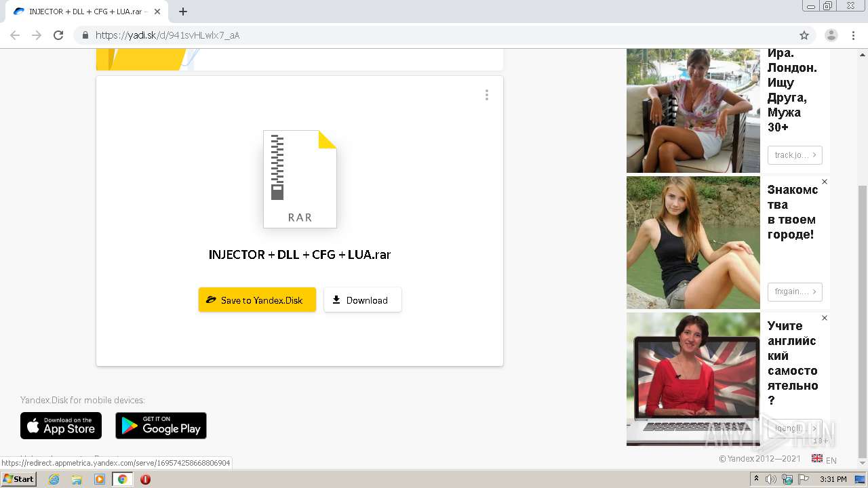
Task: Open the 'Ира. Лондон' ad image
Action: 693,110
